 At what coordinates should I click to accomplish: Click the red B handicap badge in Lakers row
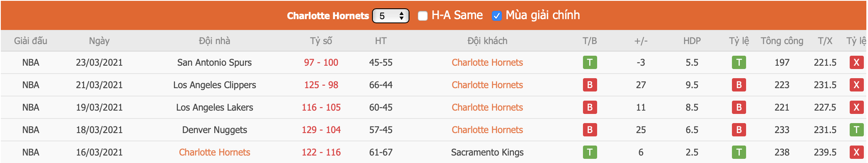(x=739, y=107)
